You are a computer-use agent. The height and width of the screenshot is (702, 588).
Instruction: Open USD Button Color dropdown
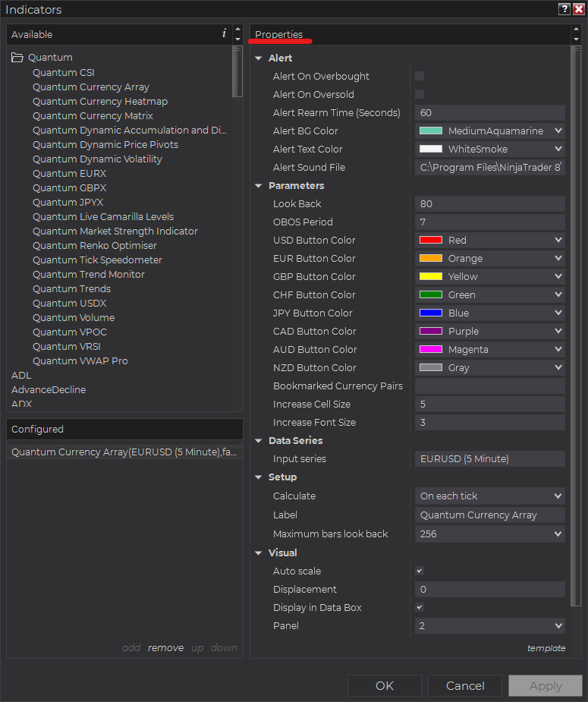tap(490, 240)
